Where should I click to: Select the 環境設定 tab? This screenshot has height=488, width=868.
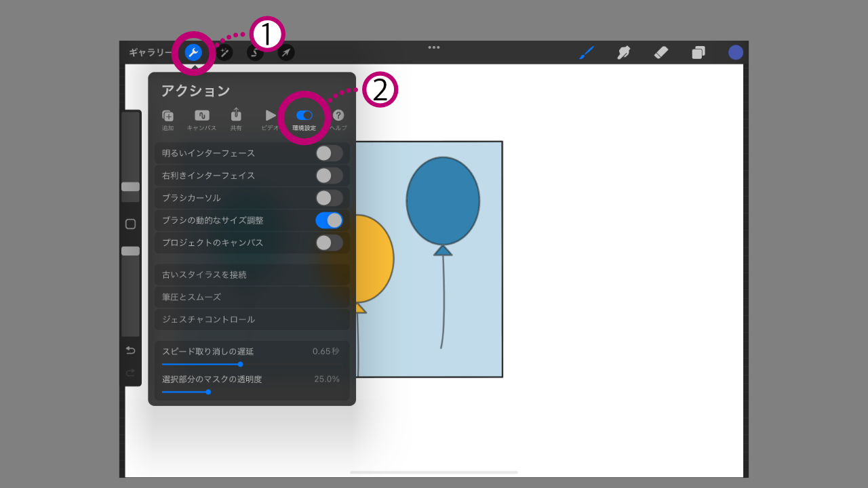(304, 120)
